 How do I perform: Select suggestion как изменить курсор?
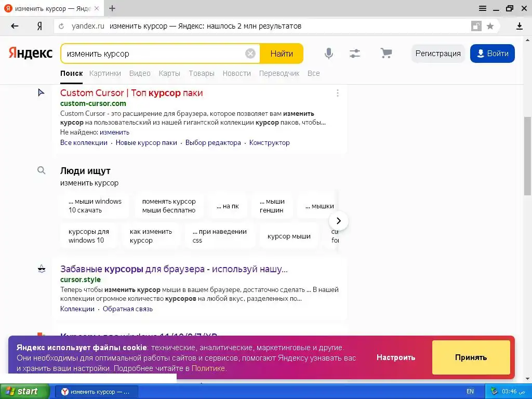[x=151, y=236]
